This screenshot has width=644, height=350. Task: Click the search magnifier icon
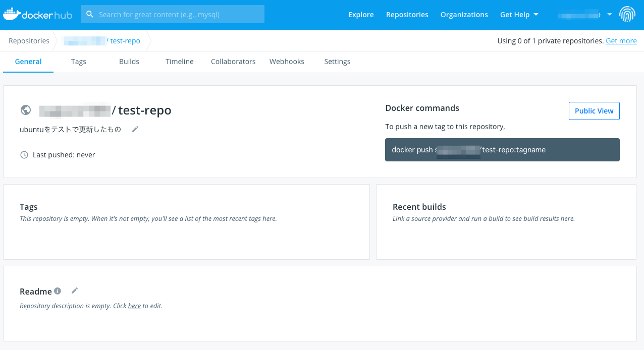(90, 14)
